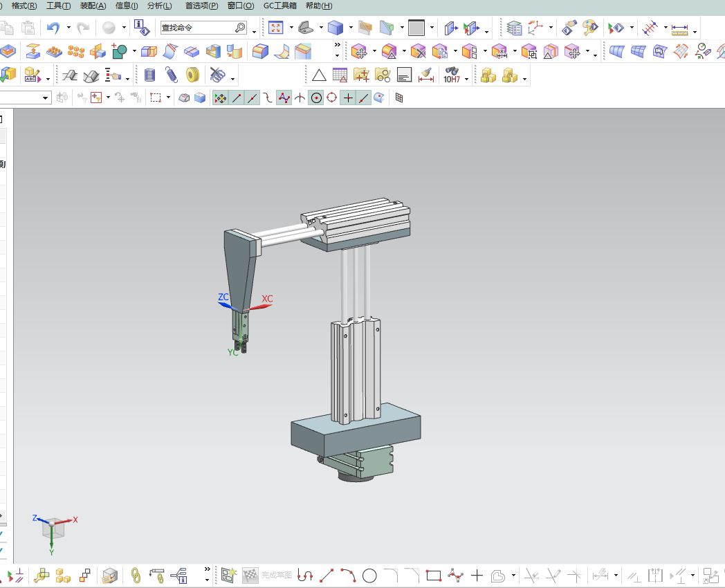725x588 pixels.
Task: Toggle the point on curve snap
Action: [364, 98]
